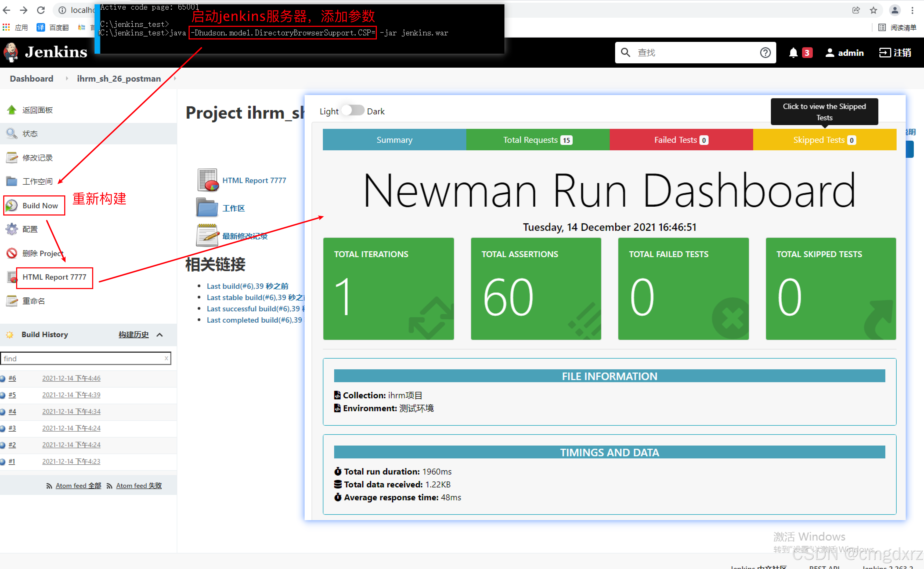Expand the Dashboard breadcrumb arrow
The width and height of the screenshot is (924, 569).
pos(67,79)
